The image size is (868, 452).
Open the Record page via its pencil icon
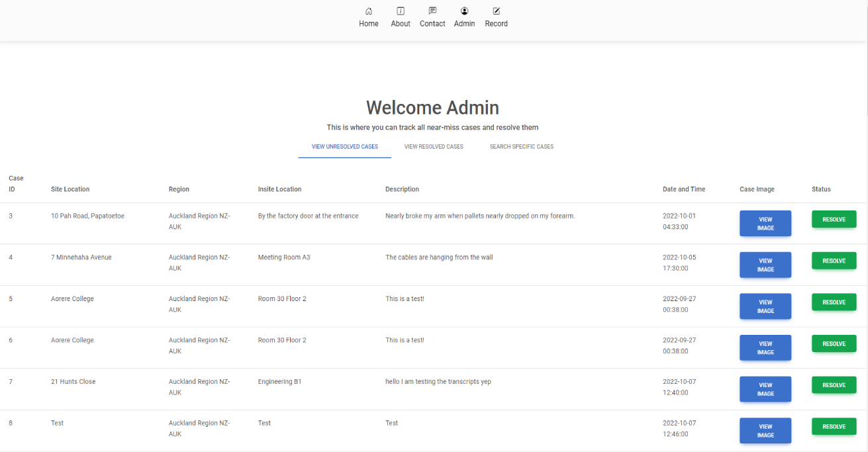pyautogui.click(x=496, y=16)
